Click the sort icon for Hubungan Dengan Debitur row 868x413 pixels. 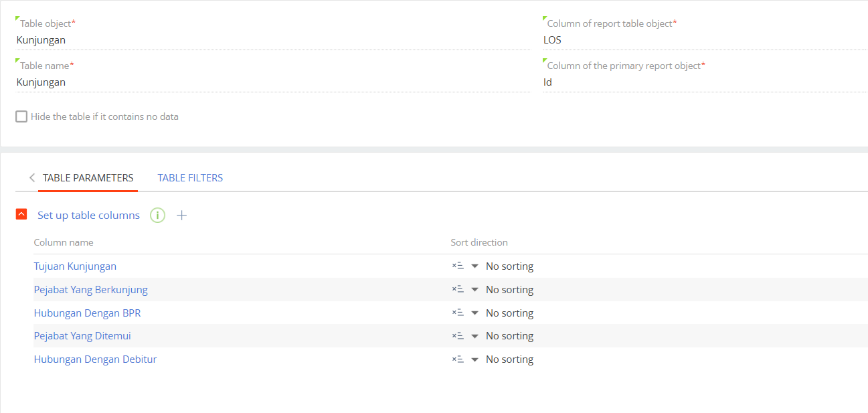[458, 359]
